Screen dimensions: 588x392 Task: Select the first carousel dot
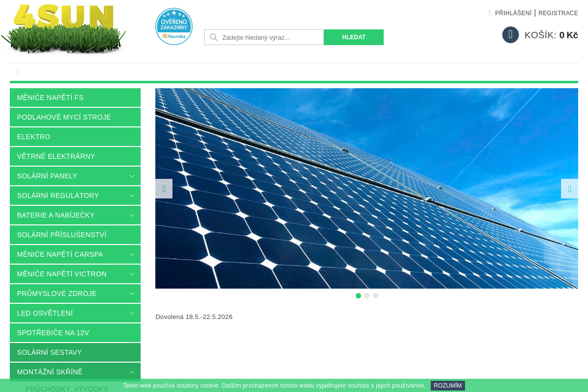coord(358,296)
